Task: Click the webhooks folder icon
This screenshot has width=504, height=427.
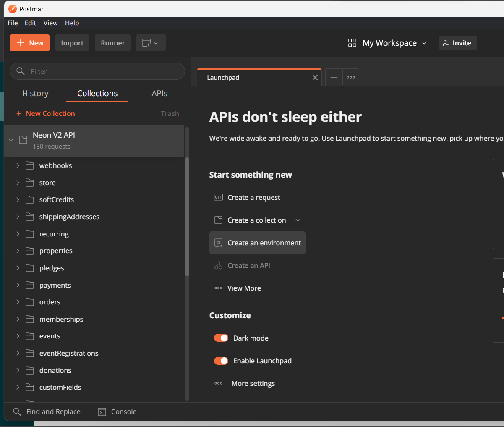Action: click(30, 165)
